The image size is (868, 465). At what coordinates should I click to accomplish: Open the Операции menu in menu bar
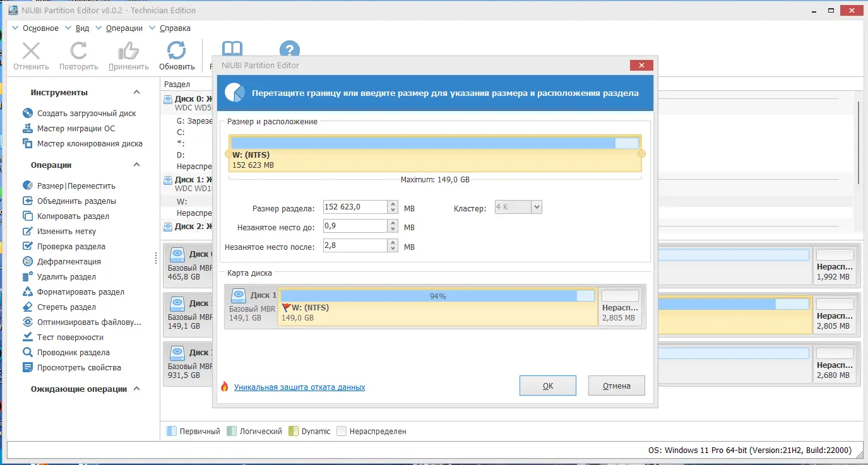[124, 28]
